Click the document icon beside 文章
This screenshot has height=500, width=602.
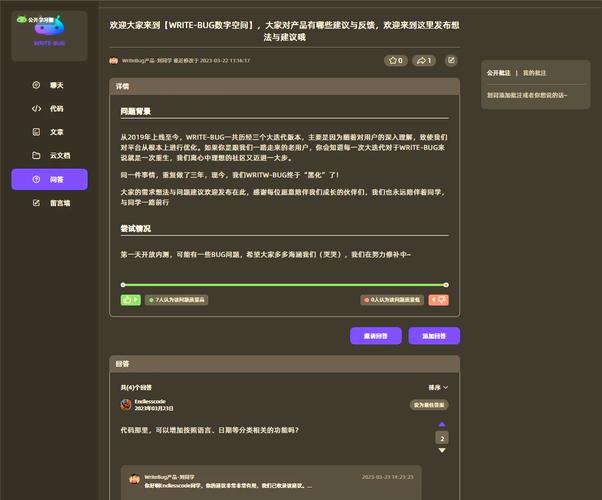coord(36,132)
